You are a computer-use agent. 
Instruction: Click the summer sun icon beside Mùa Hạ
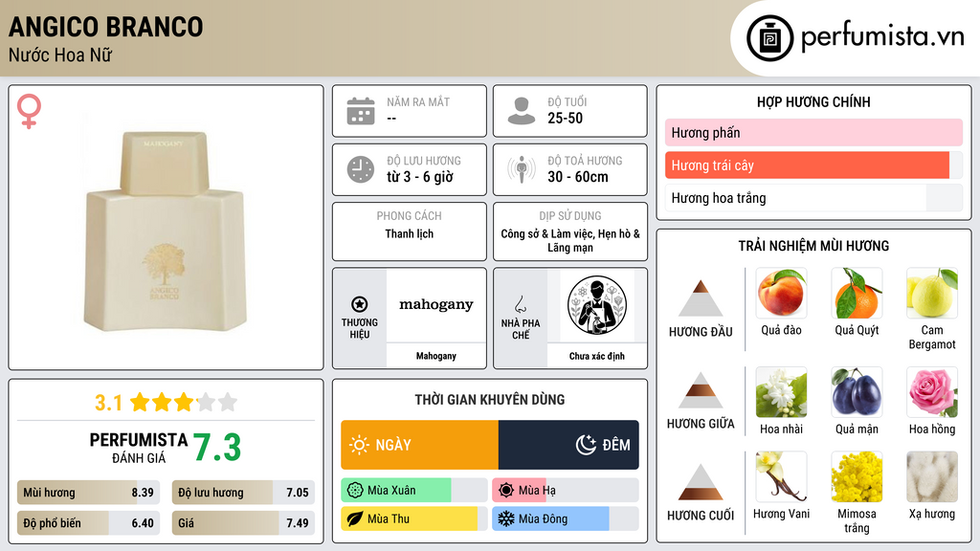pos(506,491)
